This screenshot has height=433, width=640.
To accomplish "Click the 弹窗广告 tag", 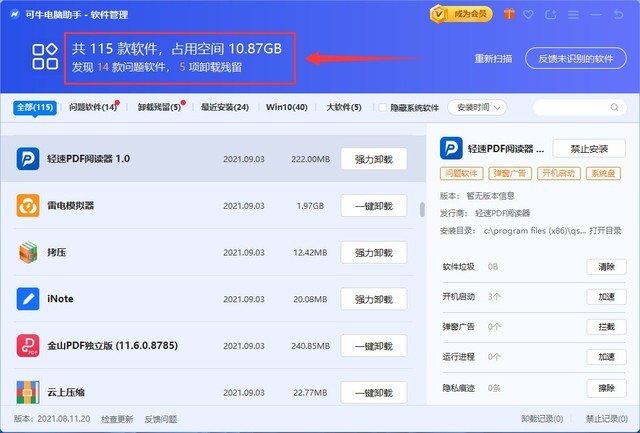I will coord(510,173).
